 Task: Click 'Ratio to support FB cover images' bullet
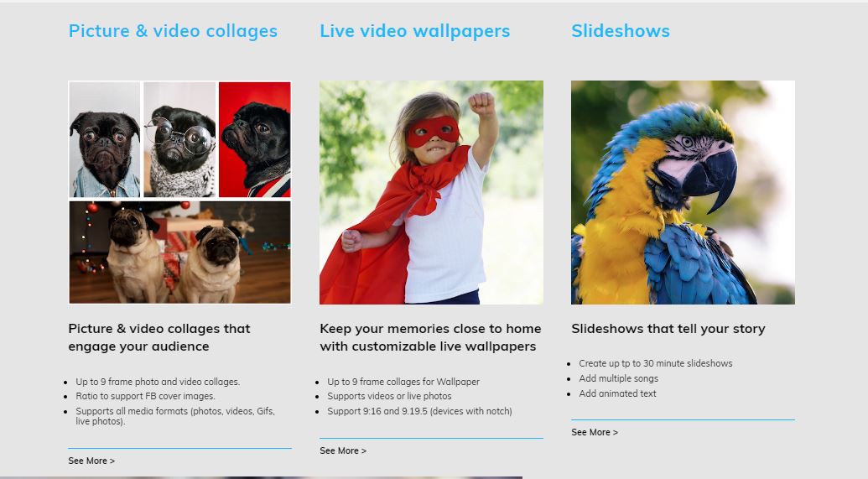(146, 397)
